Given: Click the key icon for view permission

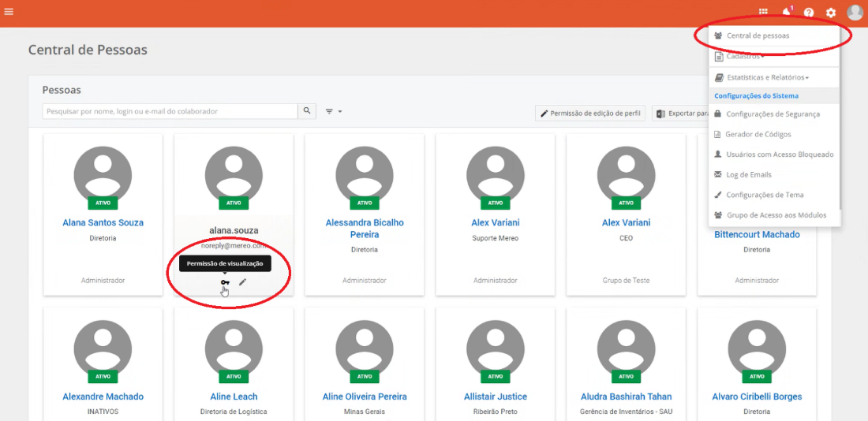Looking at the screenshot, I should click(x=225, y=282).
